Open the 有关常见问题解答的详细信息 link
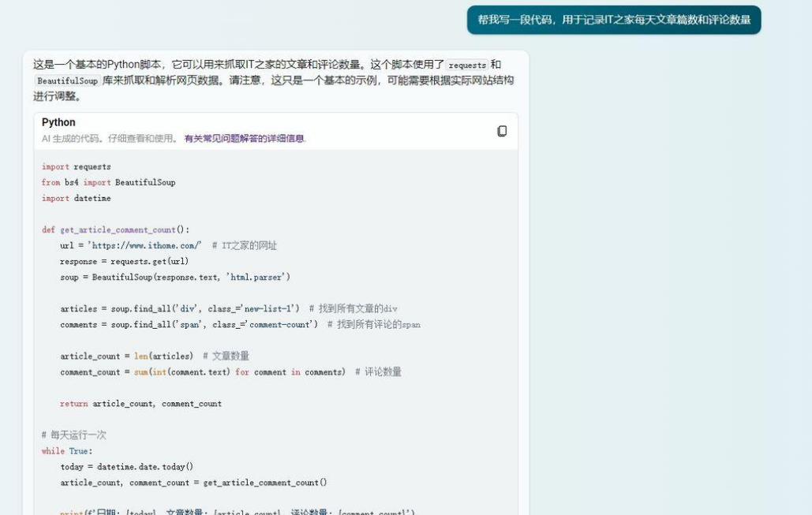This screenshot has height=515, width=812. (x=245, y=138)
